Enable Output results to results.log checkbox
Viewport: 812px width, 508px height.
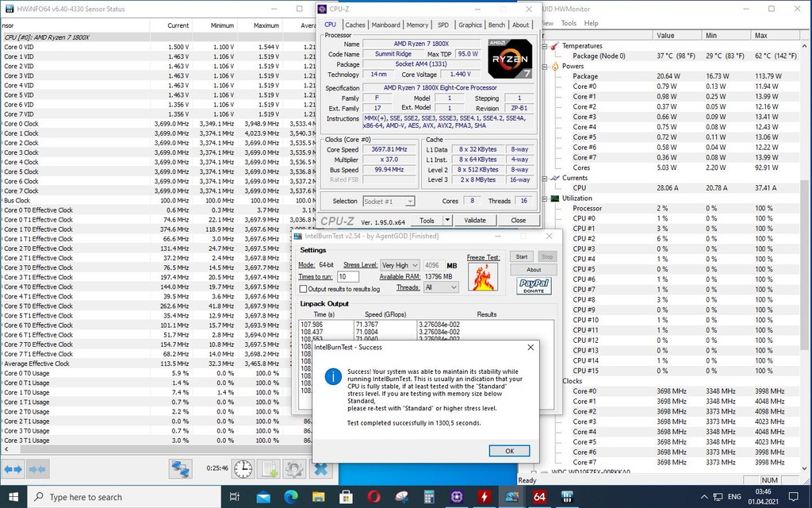point(304,289)
